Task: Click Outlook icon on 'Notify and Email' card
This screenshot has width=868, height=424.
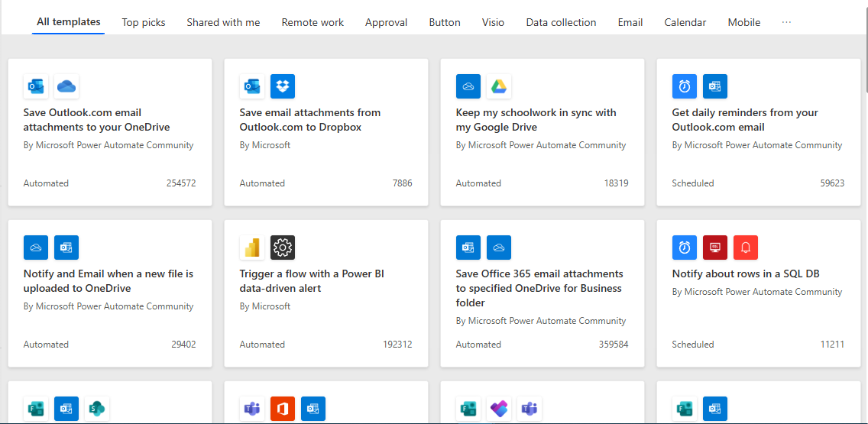Action: [66, 248]
